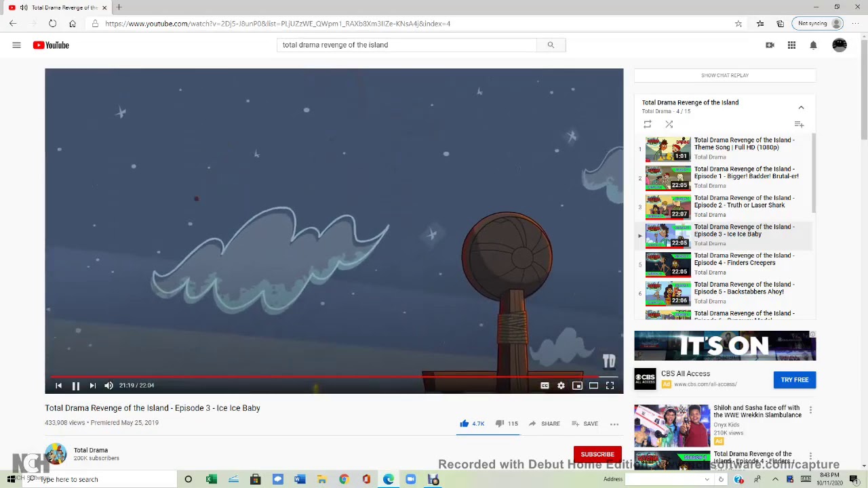Screen dimensions: 868x488
Task: Open the taskbar Address dropdown arrow
Action: click(x=707, y=479)
